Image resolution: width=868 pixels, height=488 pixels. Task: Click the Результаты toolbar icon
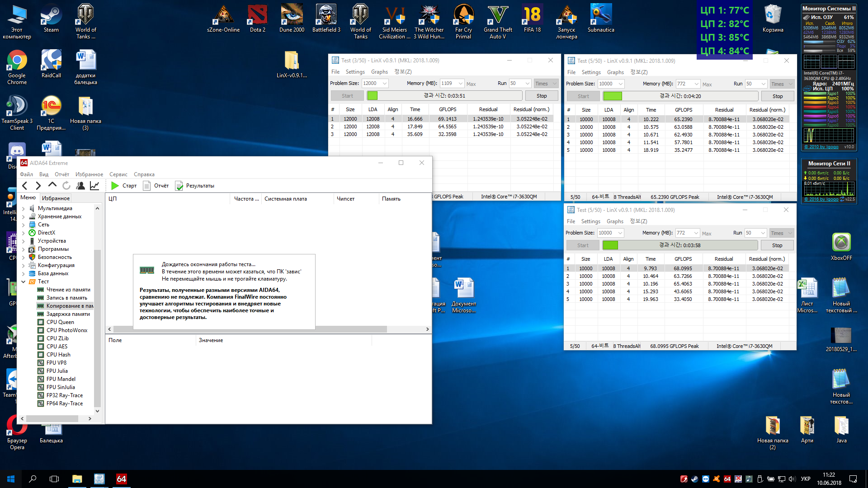[195, 186]
